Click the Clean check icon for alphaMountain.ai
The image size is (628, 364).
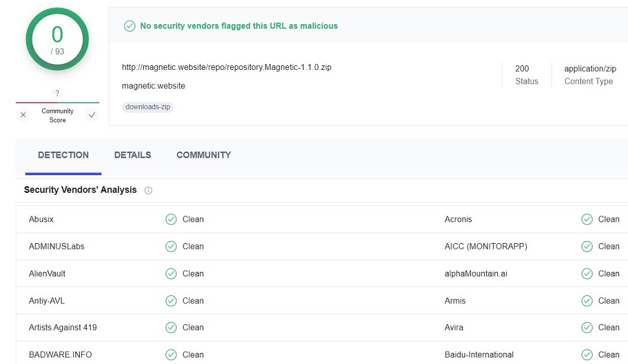(x=587, y=274)
